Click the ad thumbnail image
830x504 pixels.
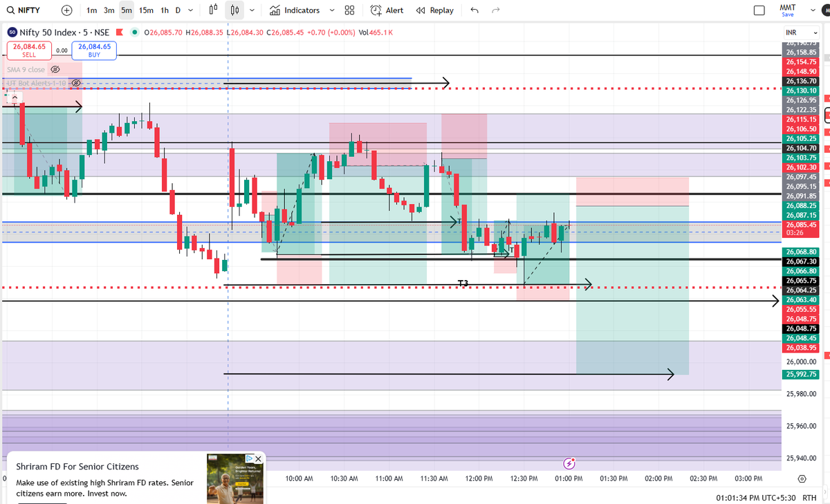234,478
